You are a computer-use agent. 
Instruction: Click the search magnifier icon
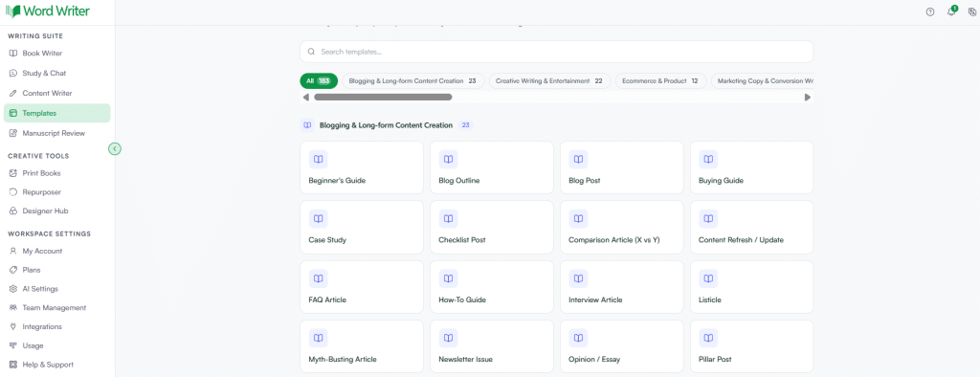click(312, 52)
